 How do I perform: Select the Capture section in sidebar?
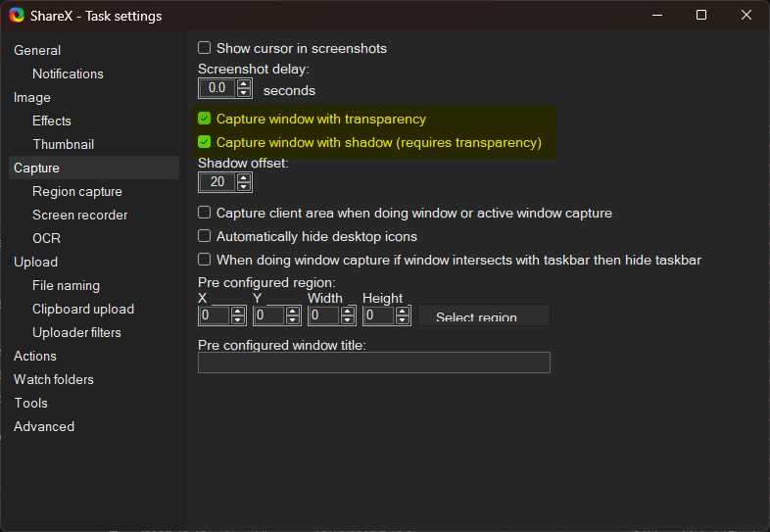point(94,168)
